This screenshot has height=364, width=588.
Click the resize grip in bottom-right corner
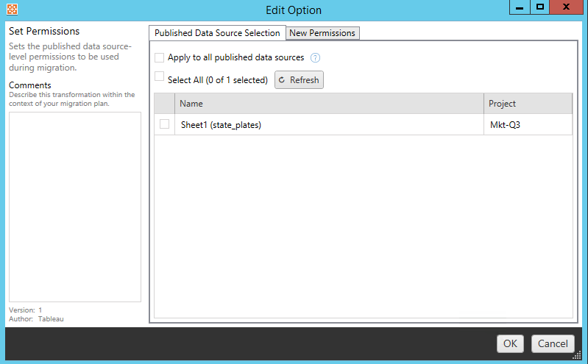[578, 354]
